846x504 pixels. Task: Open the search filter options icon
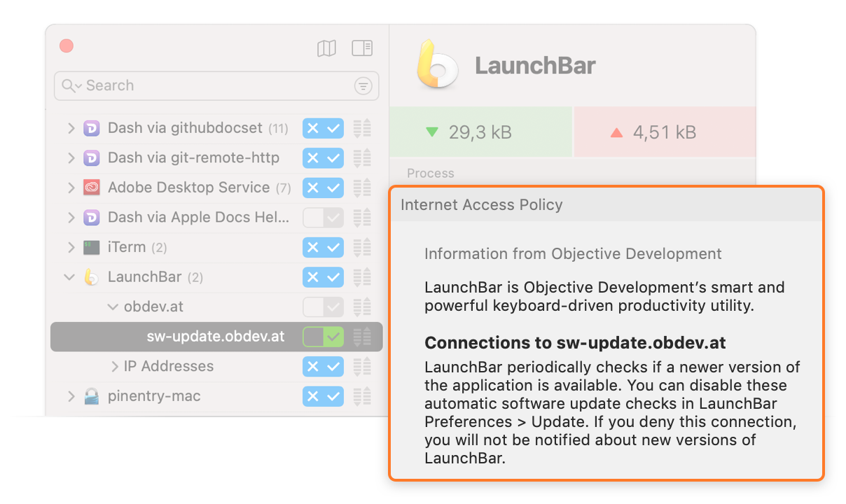363,86
